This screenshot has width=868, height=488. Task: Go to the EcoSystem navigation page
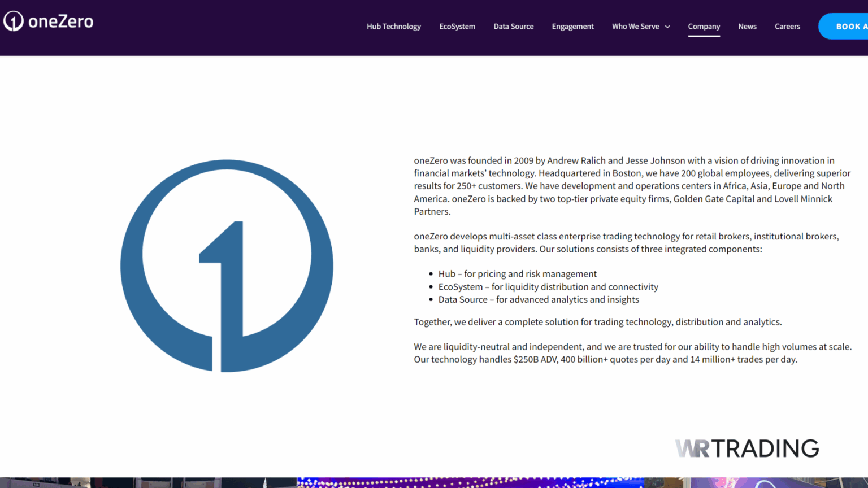click(x=457, y=27)
